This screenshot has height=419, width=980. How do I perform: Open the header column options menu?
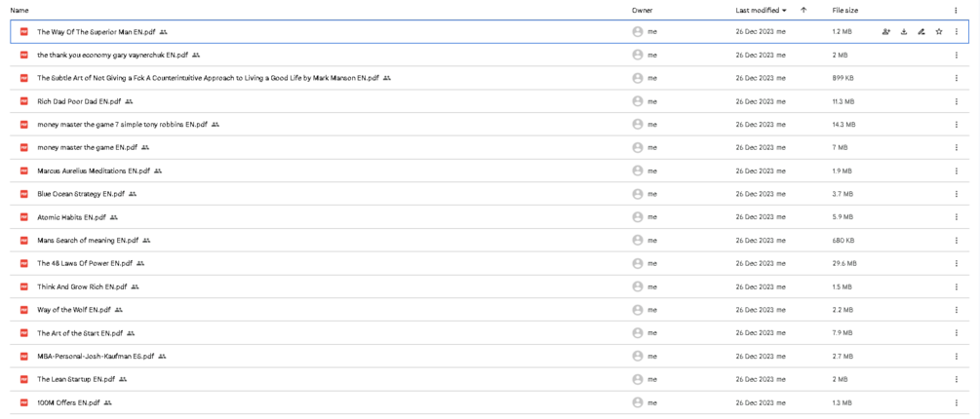click(957, 10)
